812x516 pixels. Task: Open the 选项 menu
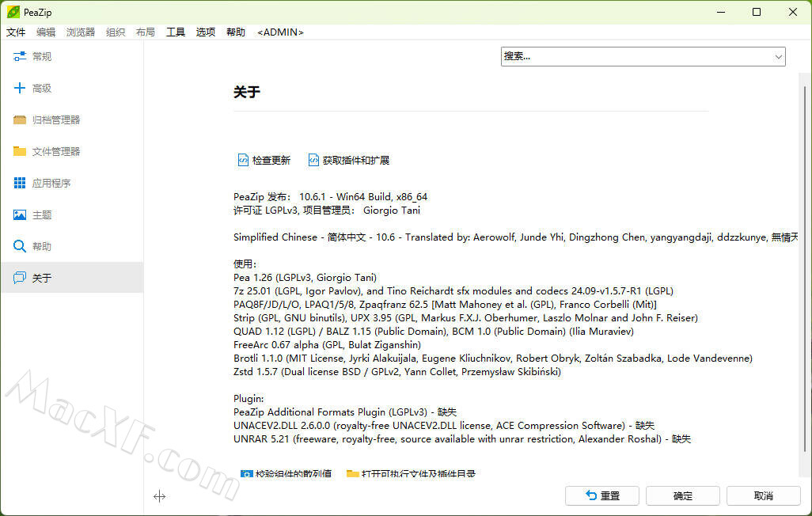tap(206, 32)
